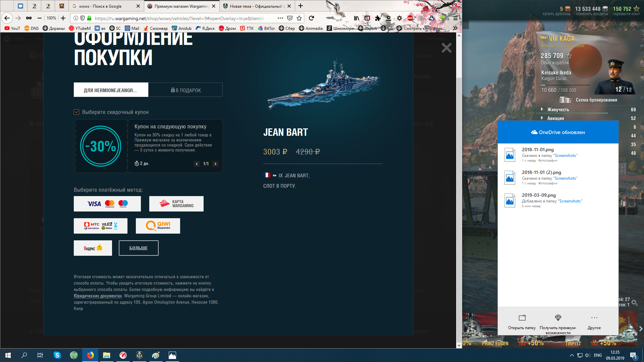Click OneDrive premium diamond icon
The height and width of the screenshot is (362, 644).
pyautogui.click(x=558, y=318)
